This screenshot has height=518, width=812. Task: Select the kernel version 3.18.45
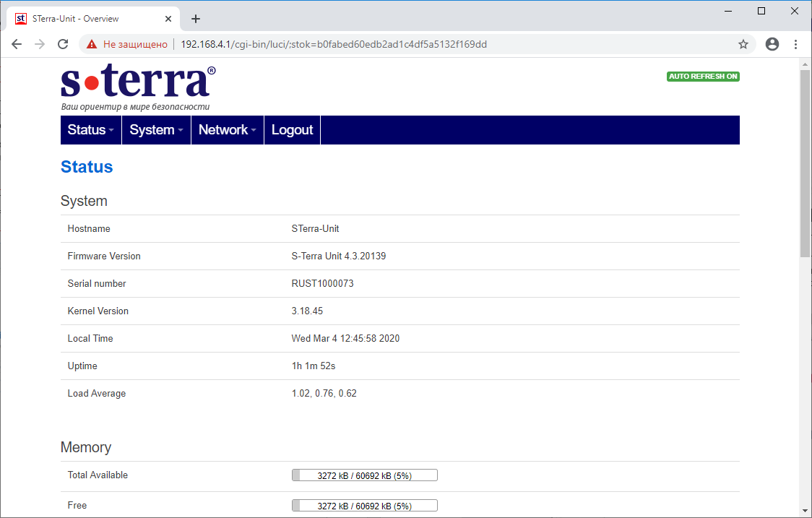pyautogui.click(x=307, y=311)
